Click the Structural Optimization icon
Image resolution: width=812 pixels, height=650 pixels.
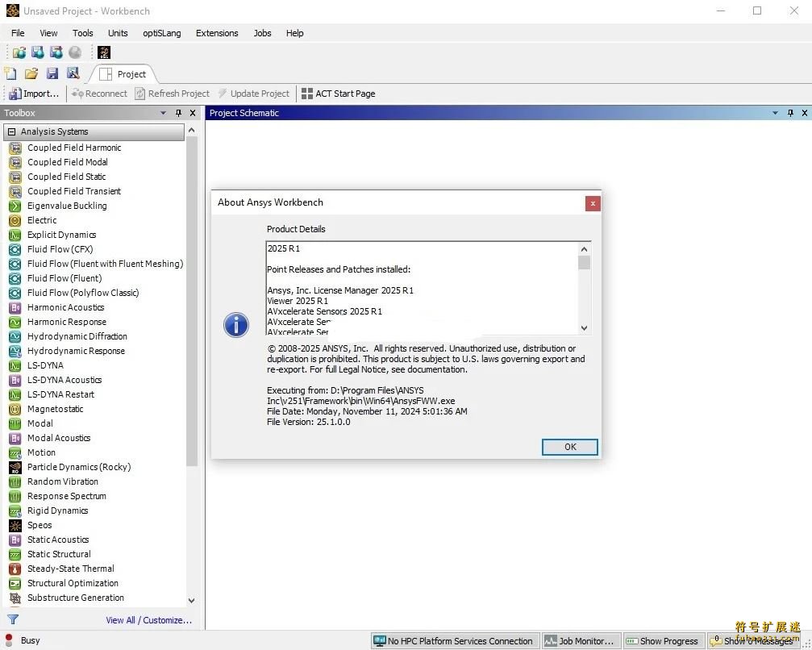pos(15,583)
